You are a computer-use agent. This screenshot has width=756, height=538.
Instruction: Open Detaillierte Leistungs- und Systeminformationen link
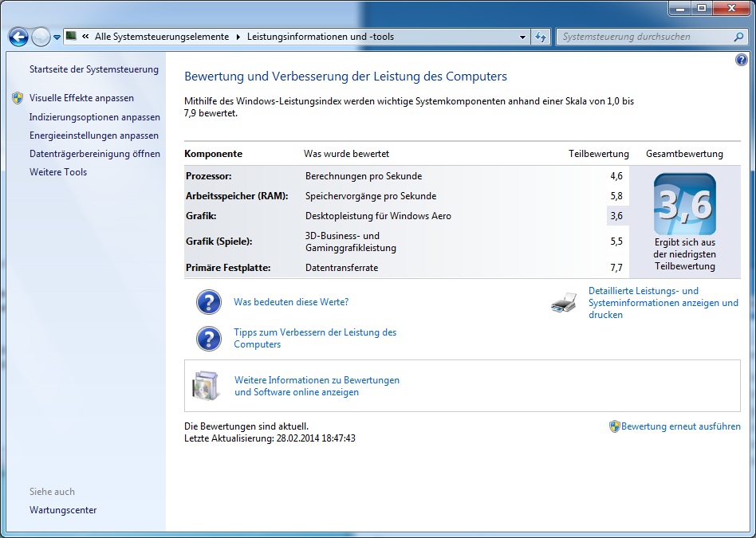click(663, 303)
